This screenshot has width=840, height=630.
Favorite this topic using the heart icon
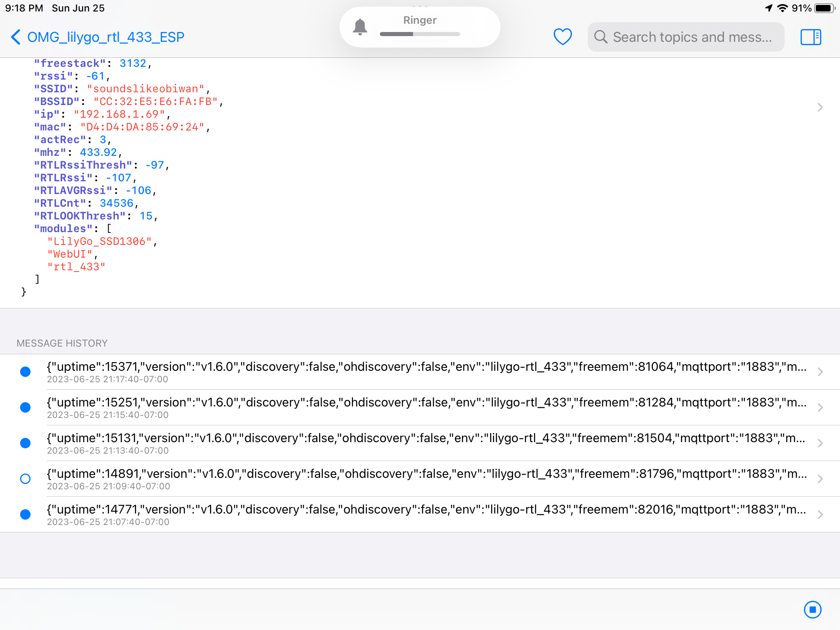[x=562, y=37]
